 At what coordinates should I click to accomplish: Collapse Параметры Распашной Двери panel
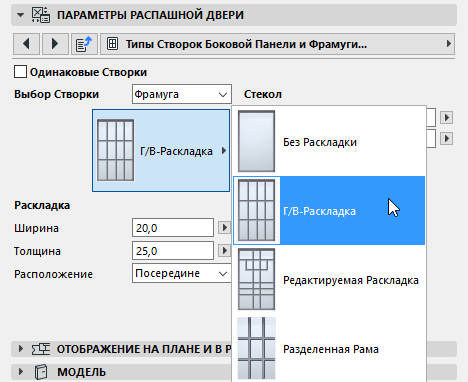(21, 15)
